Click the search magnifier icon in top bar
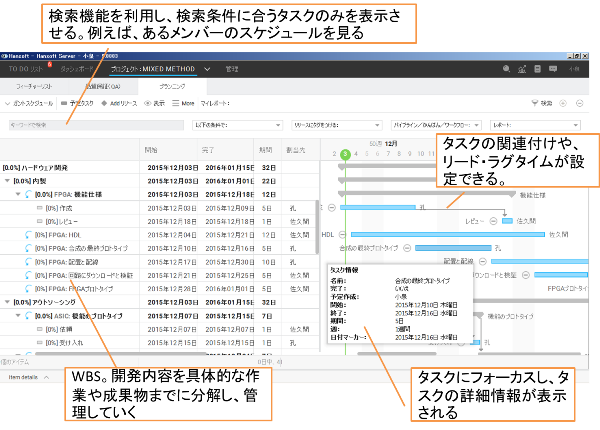The width and height of the screenshot is (600, 430). (506, 69)
